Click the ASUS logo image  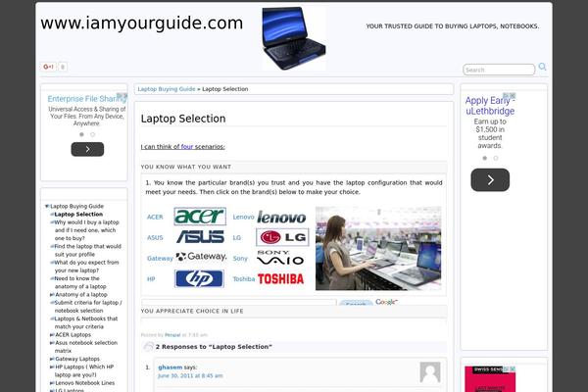click(x=200, y=237)
